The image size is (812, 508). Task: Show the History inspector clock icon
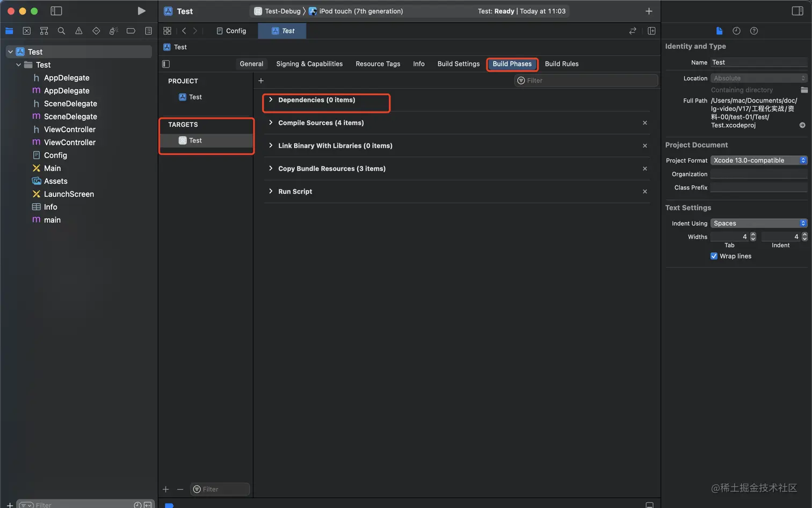pos(736,31)
